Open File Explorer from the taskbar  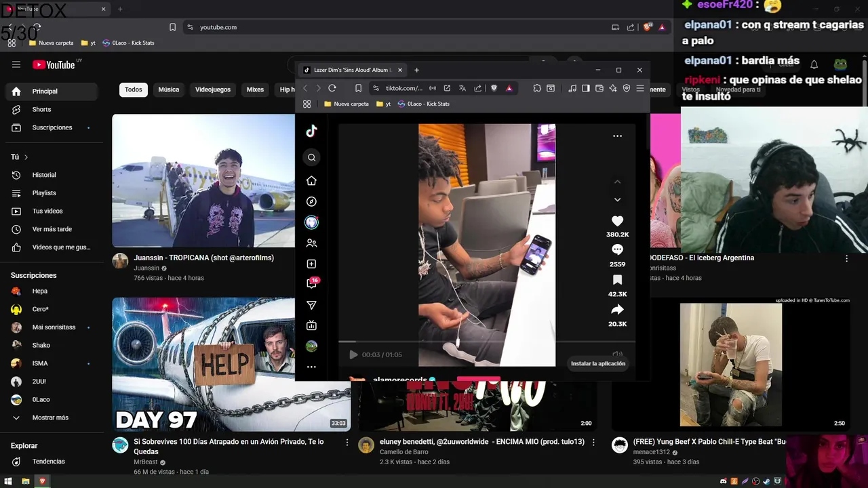click(x=26, y=481)
